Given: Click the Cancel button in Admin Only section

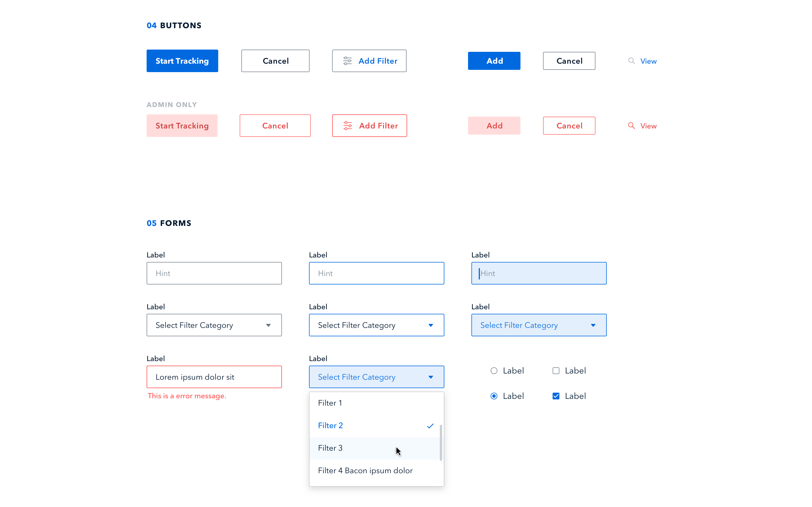Looking at the screenshot, I should [x=275, y=126].
